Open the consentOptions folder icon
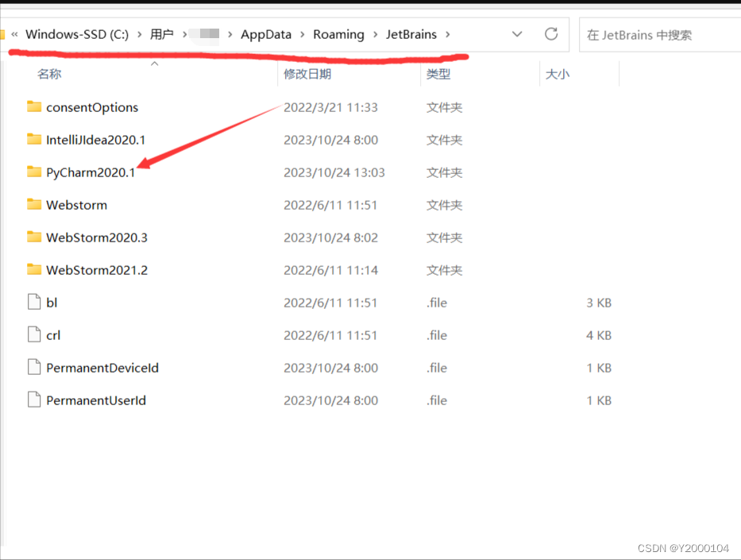 [34, 106]
